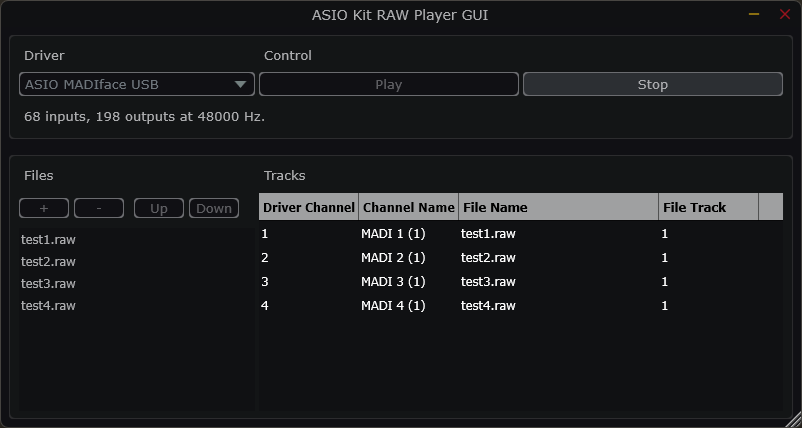The height and width of the screenshot is (428, 802).
Task: Move file up with Up button
Action: (159, 208)
